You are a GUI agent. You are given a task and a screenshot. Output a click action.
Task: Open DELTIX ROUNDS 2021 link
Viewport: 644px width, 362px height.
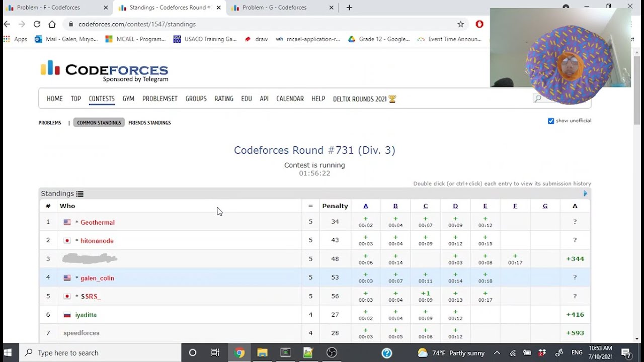(x=364, y=99)
